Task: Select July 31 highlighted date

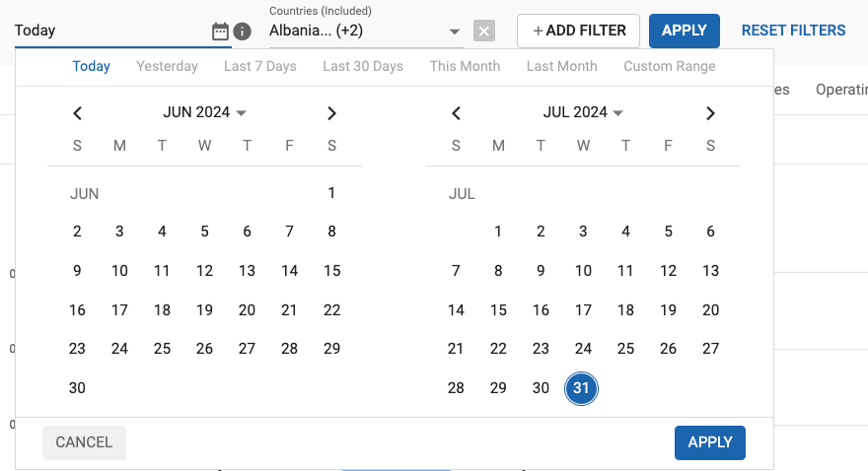Action: click(x=581, y=388)
